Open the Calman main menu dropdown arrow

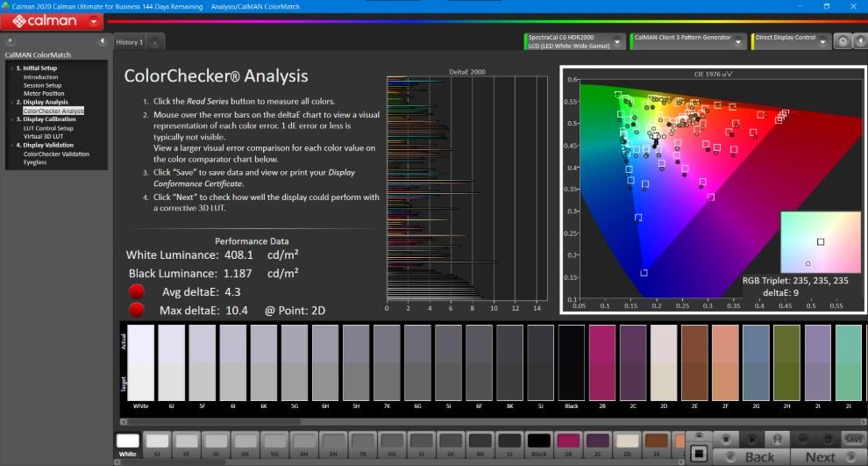click(x=94, y=22)
